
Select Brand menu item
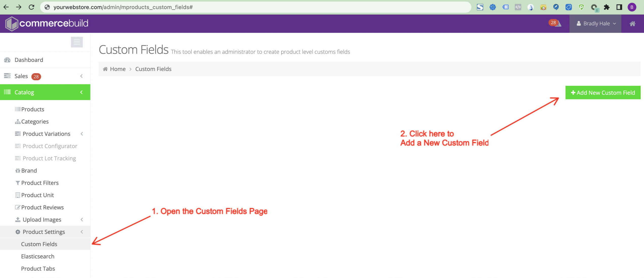[29, 171]
